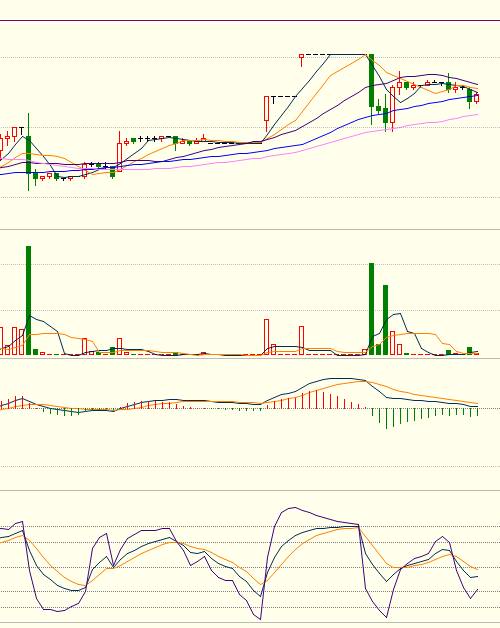Select the tallest red MACD histogram bar
This screenshot has width=500, height=628.
[x=316, y=399]
